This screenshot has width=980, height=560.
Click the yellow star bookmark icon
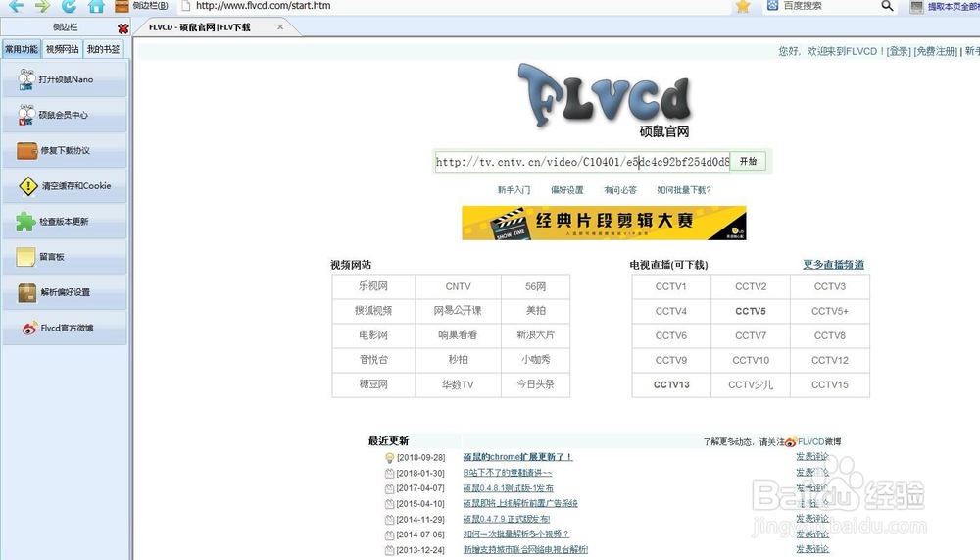point(743,6)
